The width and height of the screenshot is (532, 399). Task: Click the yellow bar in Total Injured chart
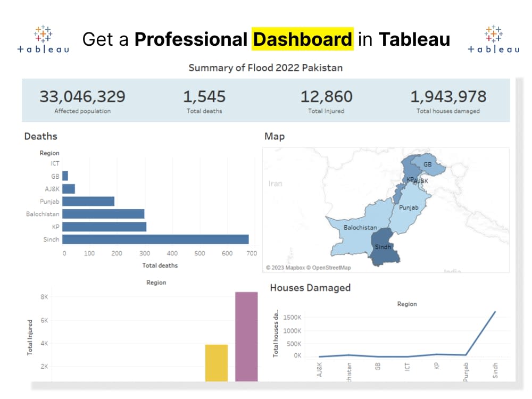216,362
